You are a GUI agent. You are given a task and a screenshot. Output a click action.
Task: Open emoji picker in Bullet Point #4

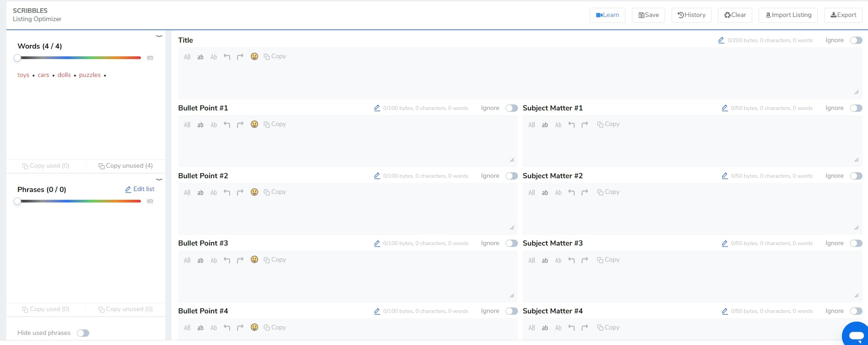pos(254,327)
